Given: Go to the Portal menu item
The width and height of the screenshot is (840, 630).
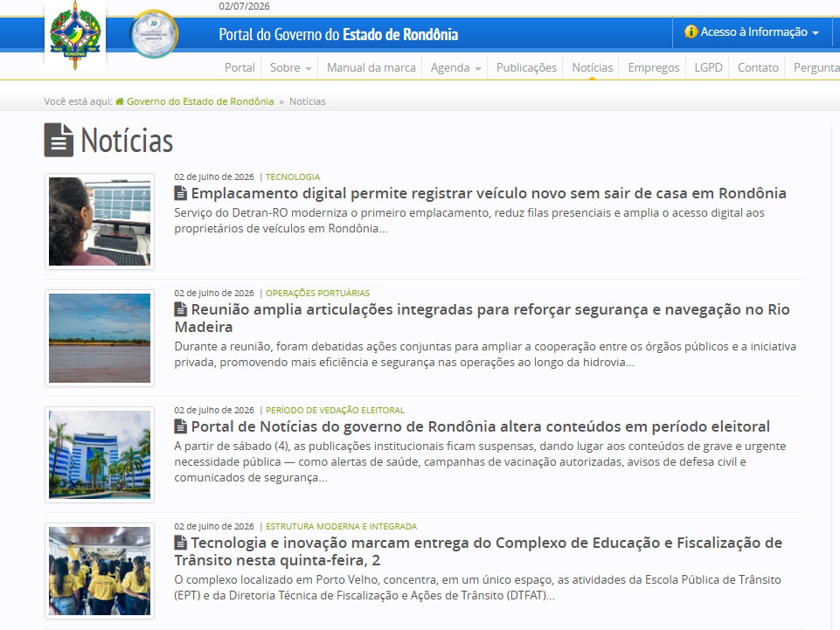Looking at the screenshot, I should (240, 67).
